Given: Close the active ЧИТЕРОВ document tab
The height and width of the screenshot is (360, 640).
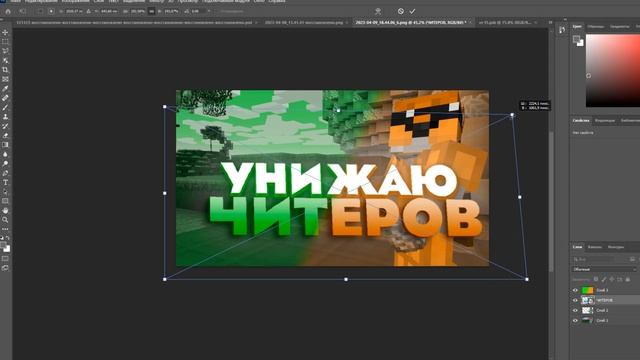Looking at the screenshot, I should 471,22.
